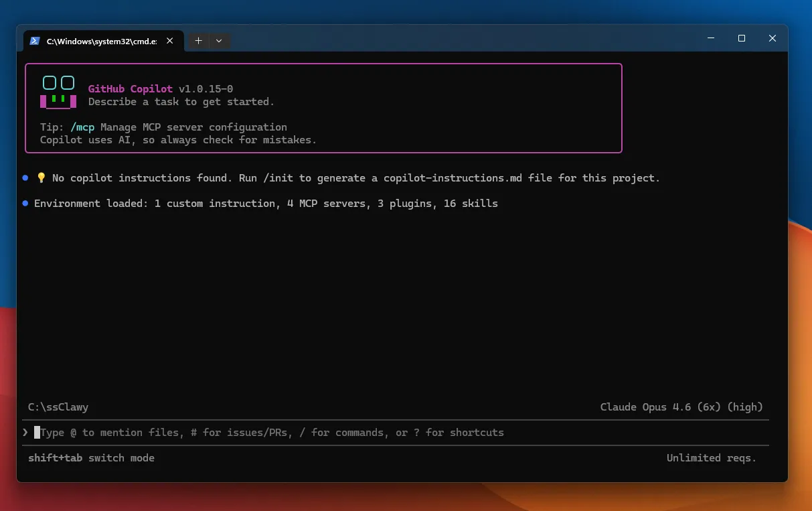
Task: Select the C:\Windows\system32\cmd.exe tab
Action: click(x=100, y=40)
